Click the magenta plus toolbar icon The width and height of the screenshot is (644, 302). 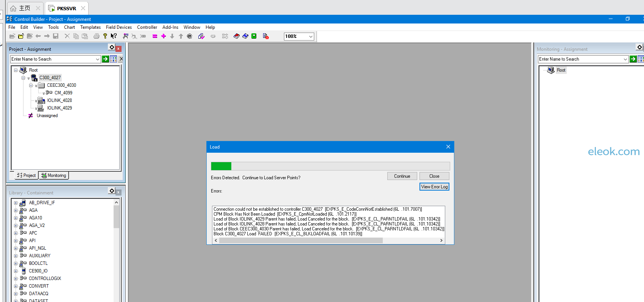tap(164, 36)
